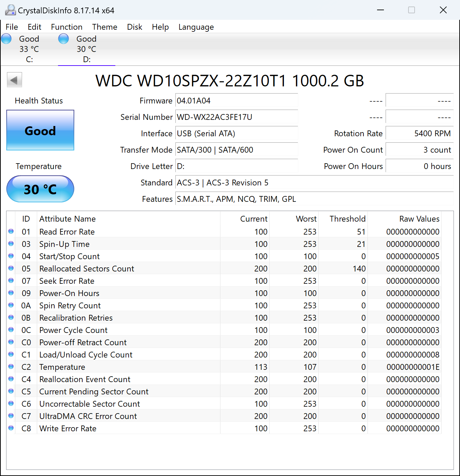Click the Attribute Name column header
This screenshot has width=460, height=476.
click(x=129, y=219)
